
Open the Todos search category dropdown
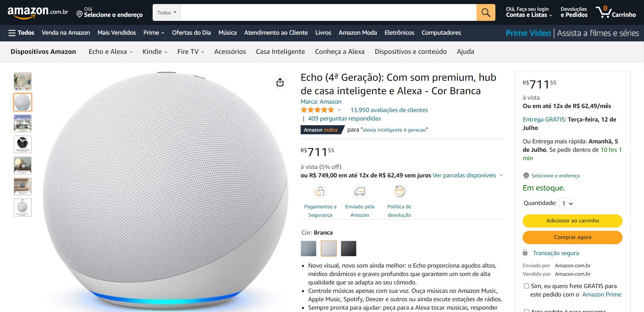(x=166, y=12)
